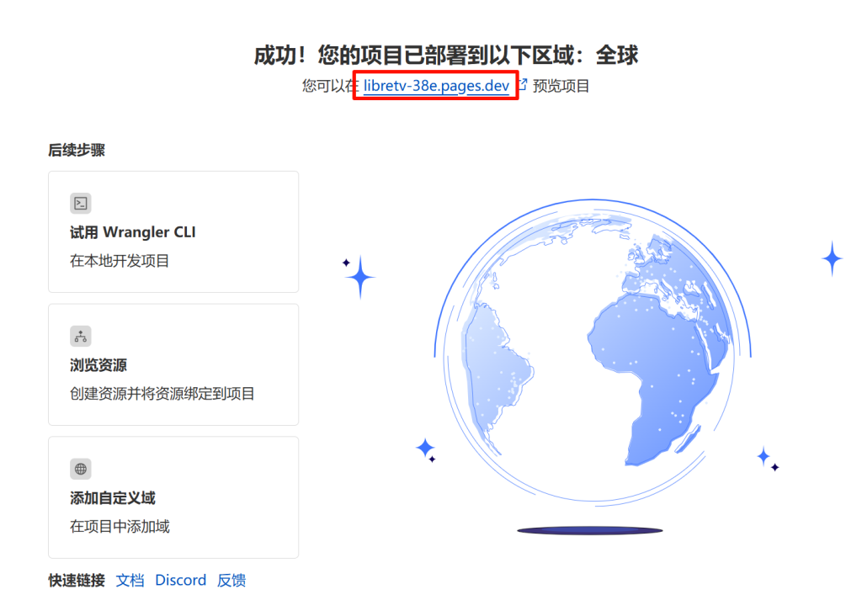The width and height of the screenshot is (862, 616).
Task: Click the 成功 deployment headline
Action: click(x=446, y=55)
